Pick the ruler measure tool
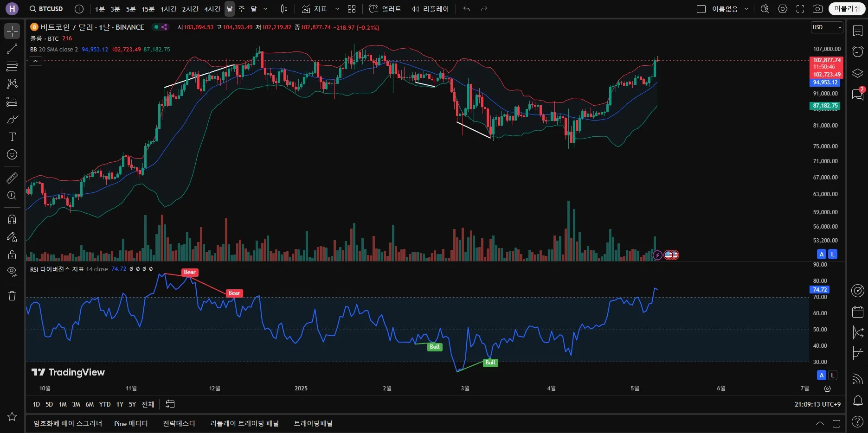This screenshot has width=868, height=433. [12, 178]
